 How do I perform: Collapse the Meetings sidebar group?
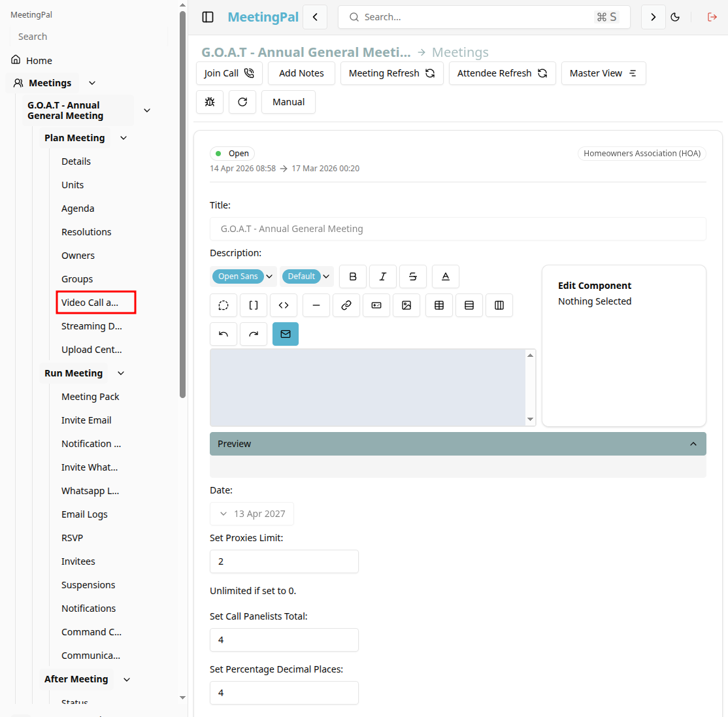click(x=92, y=83)
